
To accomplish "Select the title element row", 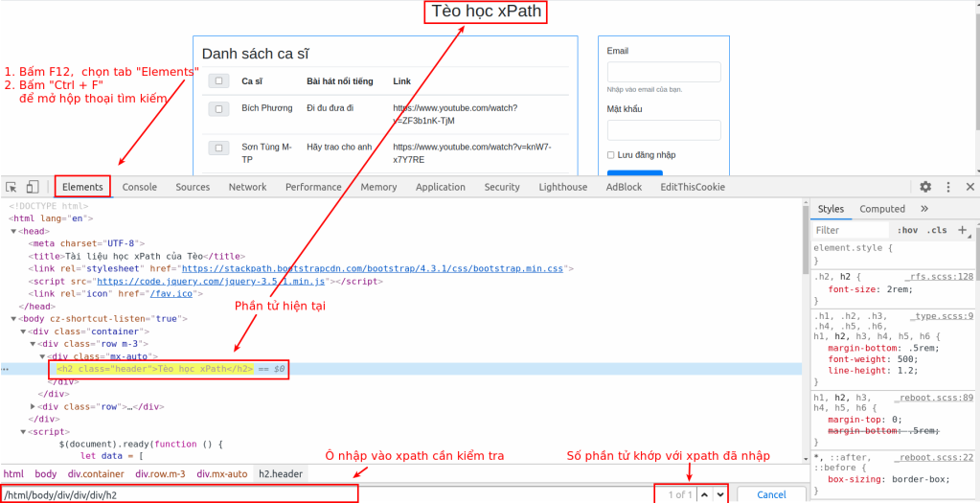I will (137, 256).
